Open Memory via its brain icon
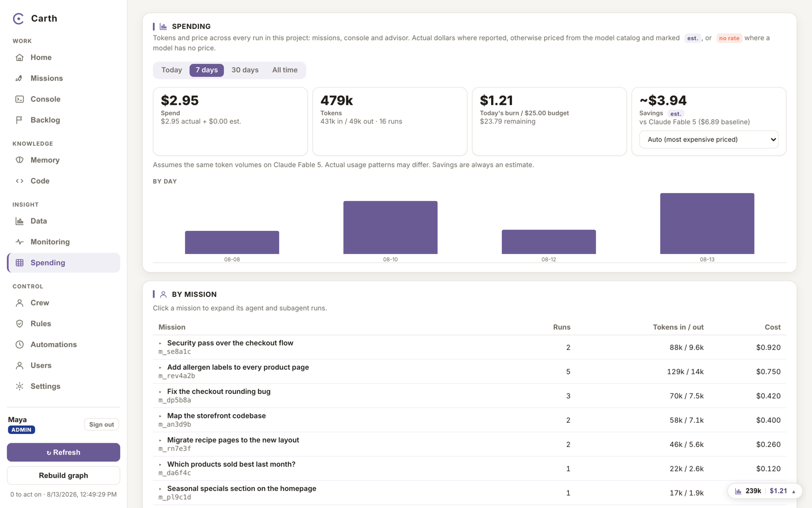812x508 pixels. [x=19, y=160]
